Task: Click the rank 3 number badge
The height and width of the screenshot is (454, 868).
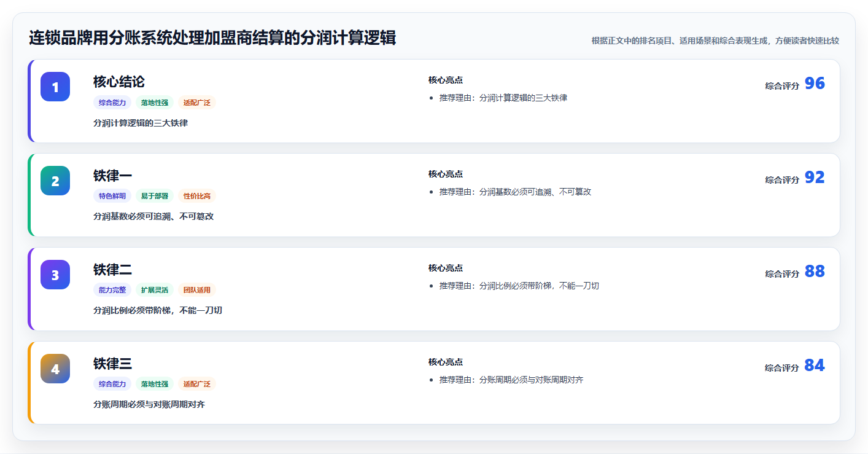Action: pyautogui.click(x=55, y=275)
